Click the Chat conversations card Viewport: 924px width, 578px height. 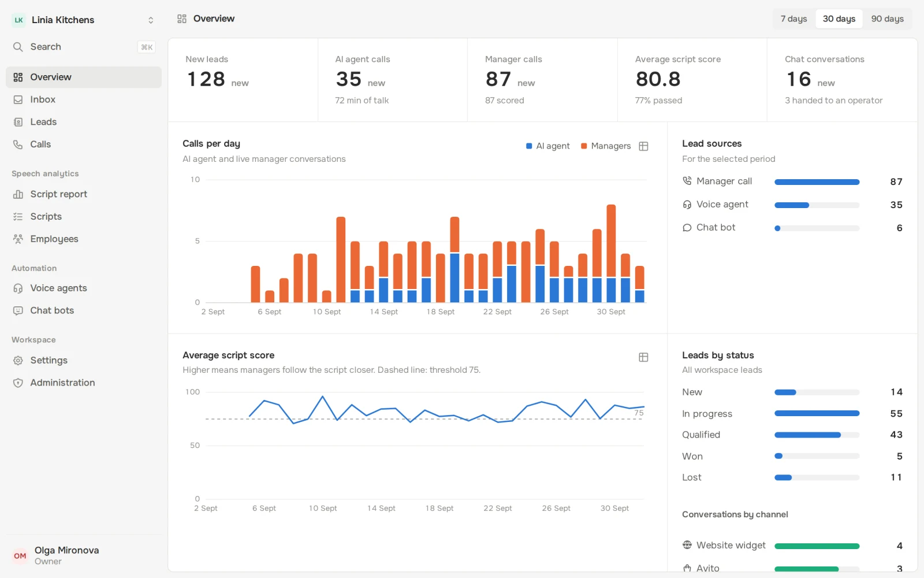(x=842, y=80)
